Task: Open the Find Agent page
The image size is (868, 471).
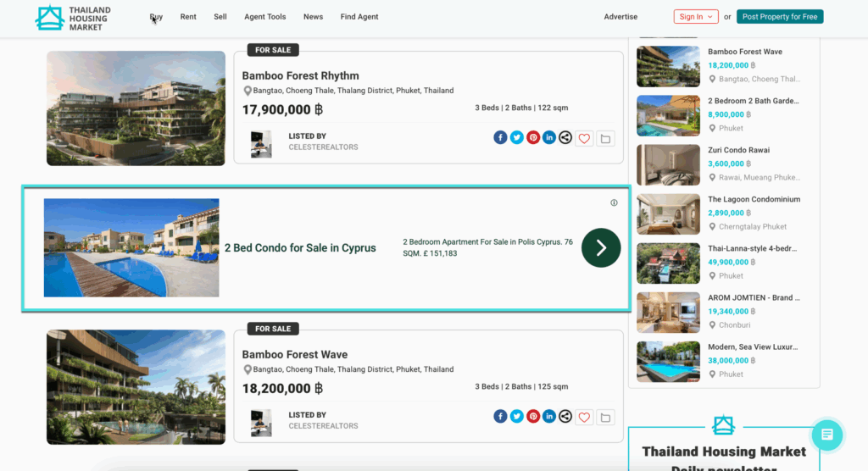Action: pyautogui.click(x=359, y=17)
